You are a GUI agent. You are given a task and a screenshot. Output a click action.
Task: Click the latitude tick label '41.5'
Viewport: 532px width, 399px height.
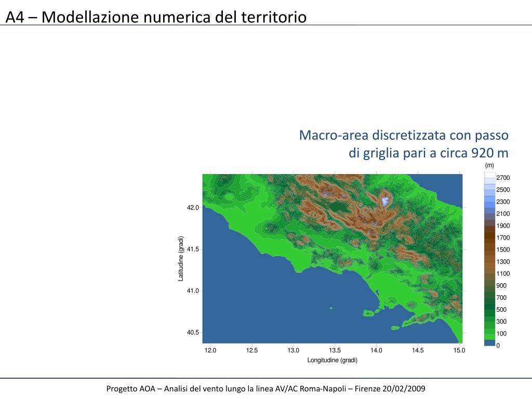pos(193,249)
